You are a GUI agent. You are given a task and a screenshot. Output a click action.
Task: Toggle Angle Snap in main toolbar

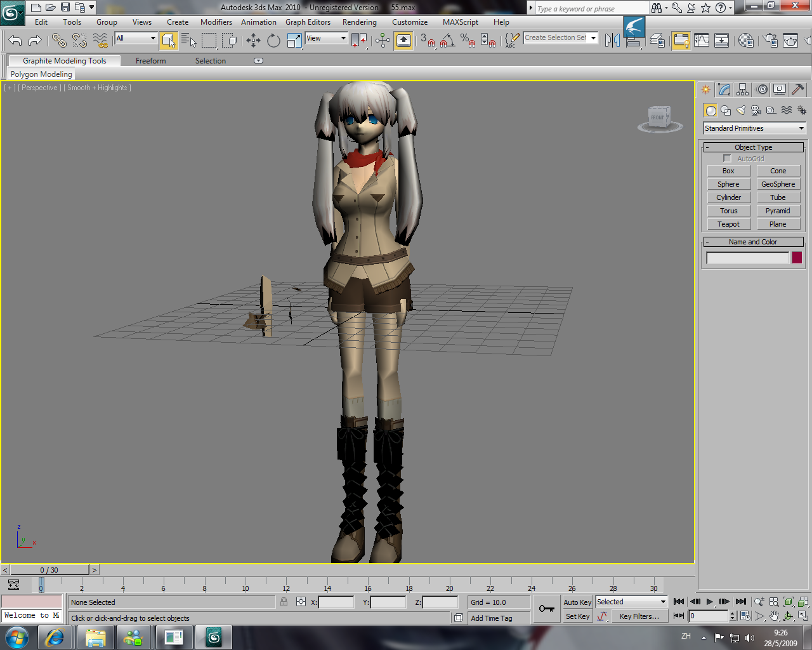tap(447, 41)
